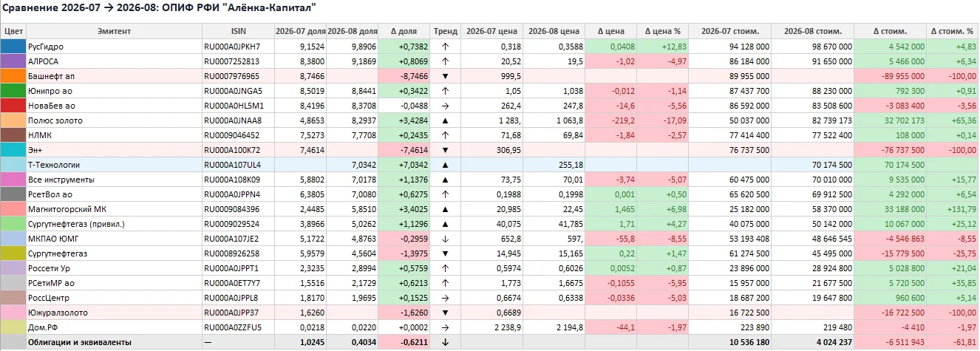The image size is (980, 351).
Task: Click the right-arrow trend icon for Дом.РФ
Action: 445,327
